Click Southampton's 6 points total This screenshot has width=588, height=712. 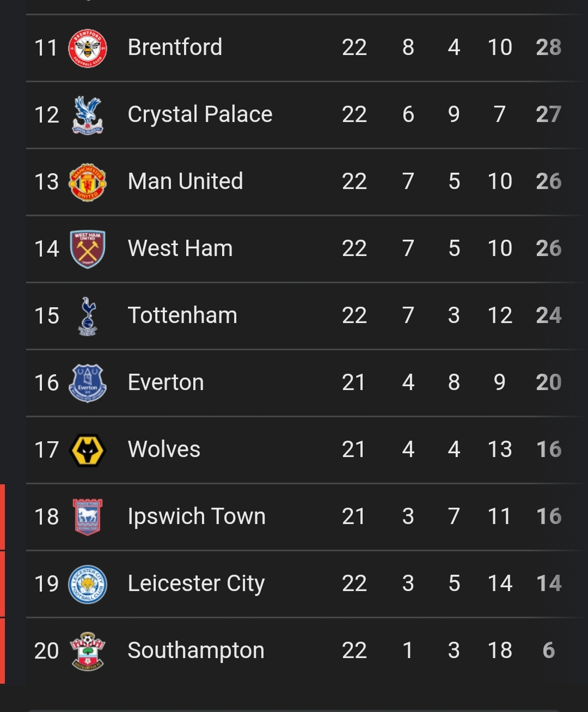[548, 650]
